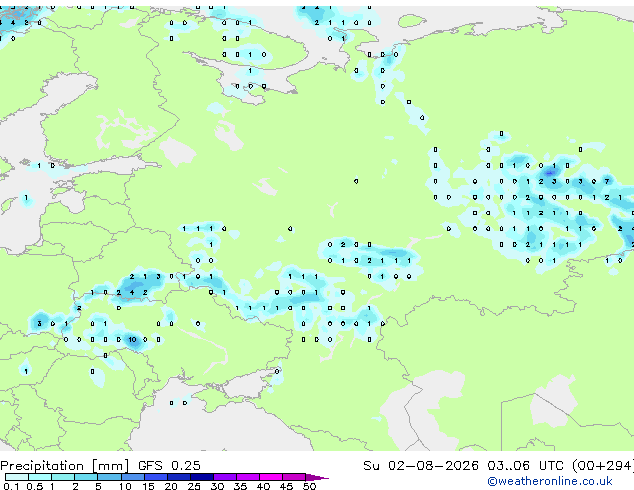This screenshot has height=490, width=634.
Task: Select the 5–10 mm legend swatch
Action: click(x=109, y=477)
